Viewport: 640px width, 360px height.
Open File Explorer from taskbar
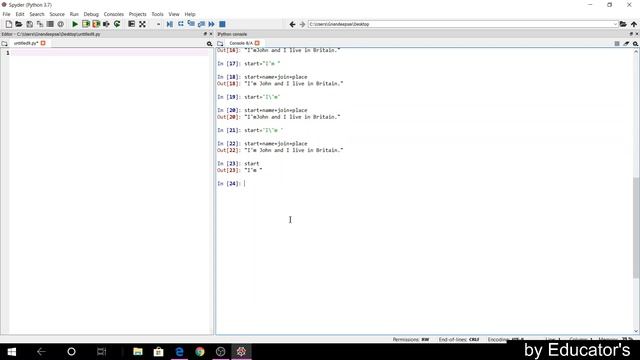[138, 351]
